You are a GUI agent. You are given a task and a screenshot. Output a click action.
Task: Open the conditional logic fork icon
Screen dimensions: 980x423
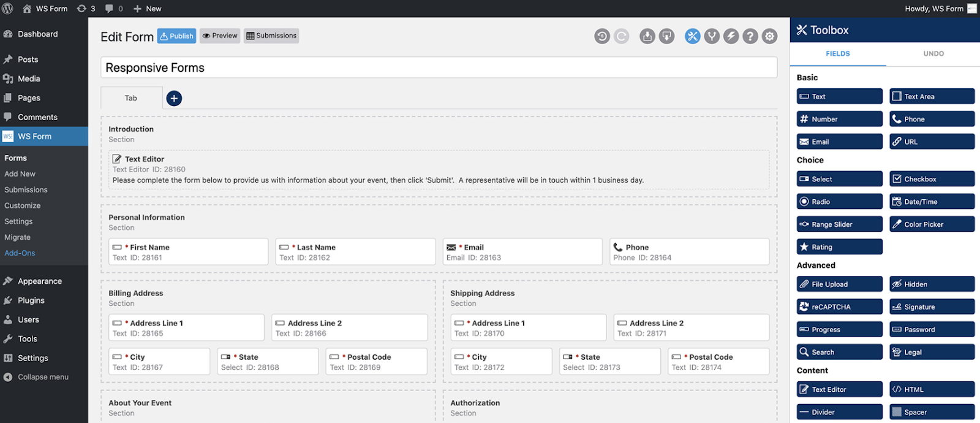712,36
